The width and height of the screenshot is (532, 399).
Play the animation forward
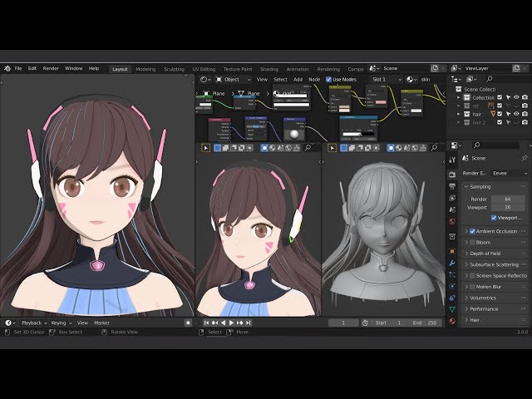click(x=231, y=323)
